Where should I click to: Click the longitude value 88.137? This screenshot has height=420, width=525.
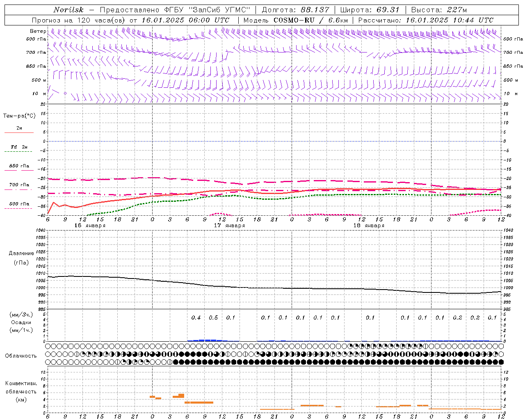[315, 10]
